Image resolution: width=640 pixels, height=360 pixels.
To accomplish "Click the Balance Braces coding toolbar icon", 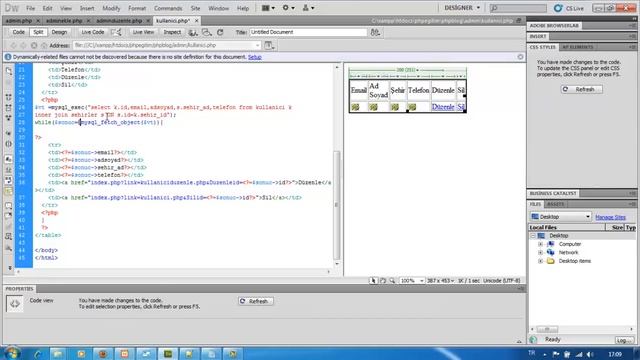I will pos(9,144).
